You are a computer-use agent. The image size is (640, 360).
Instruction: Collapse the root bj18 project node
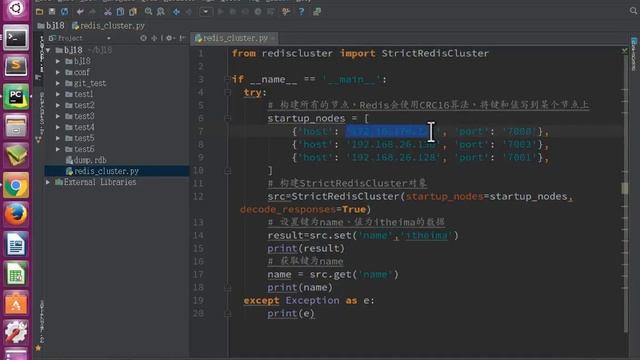[48, 50]
